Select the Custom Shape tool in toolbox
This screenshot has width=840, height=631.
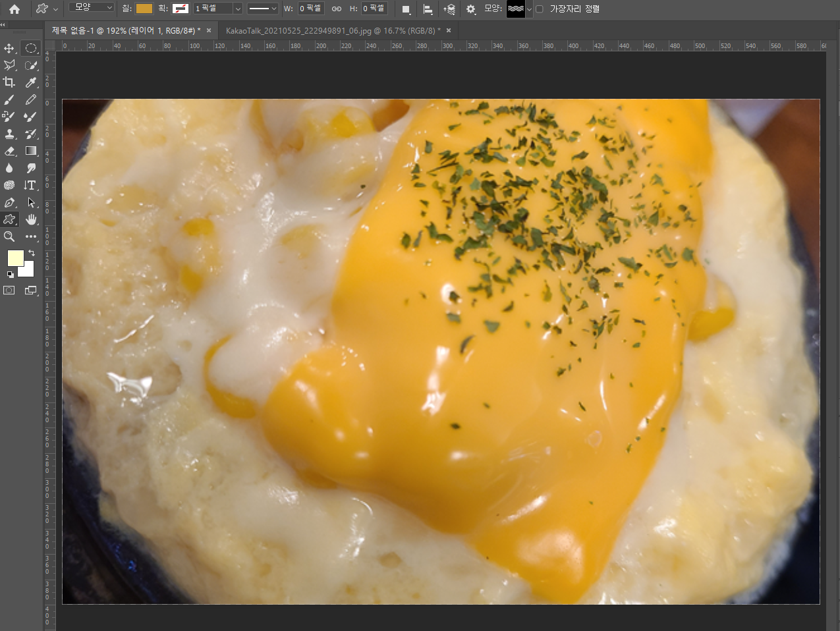coord(9,219)
